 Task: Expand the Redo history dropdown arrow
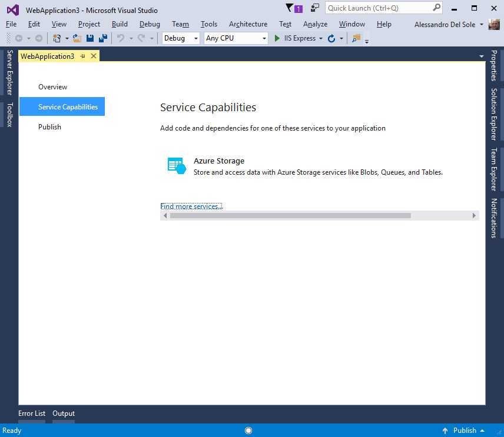click(x=152, y=39)
